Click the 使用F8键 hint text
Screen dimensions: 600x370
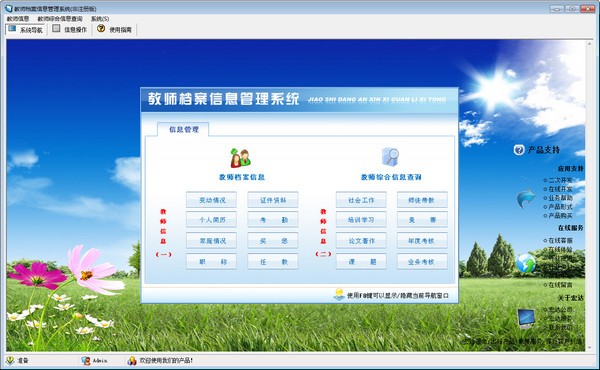(x=398, y=295)
